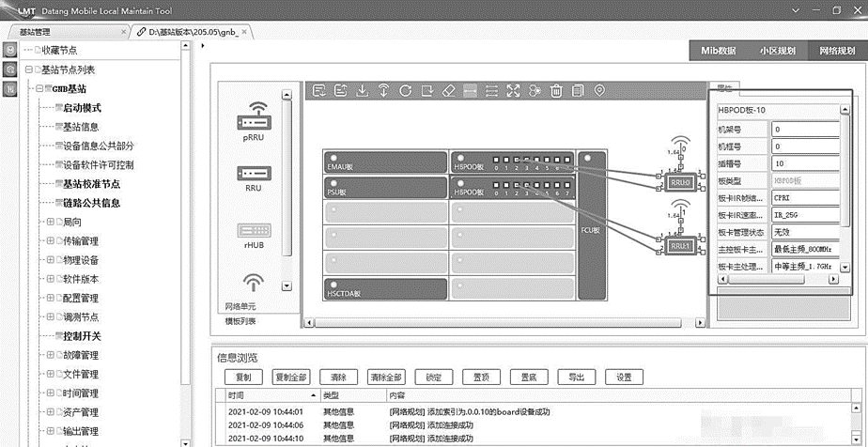
Task: Click the 锁定 button
Action: tap(434, 378)
